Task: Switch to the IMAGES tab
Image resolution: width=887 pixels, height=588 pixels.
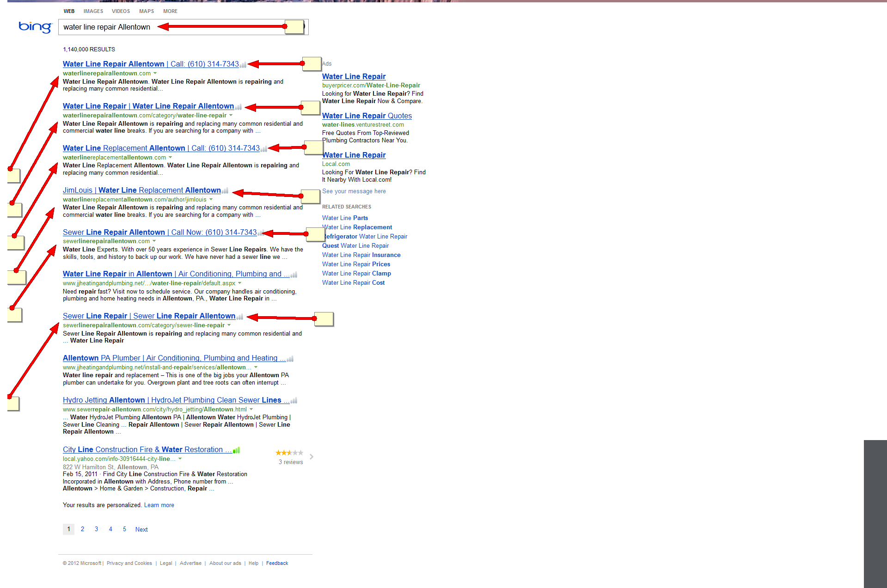Action: (93, 11)
